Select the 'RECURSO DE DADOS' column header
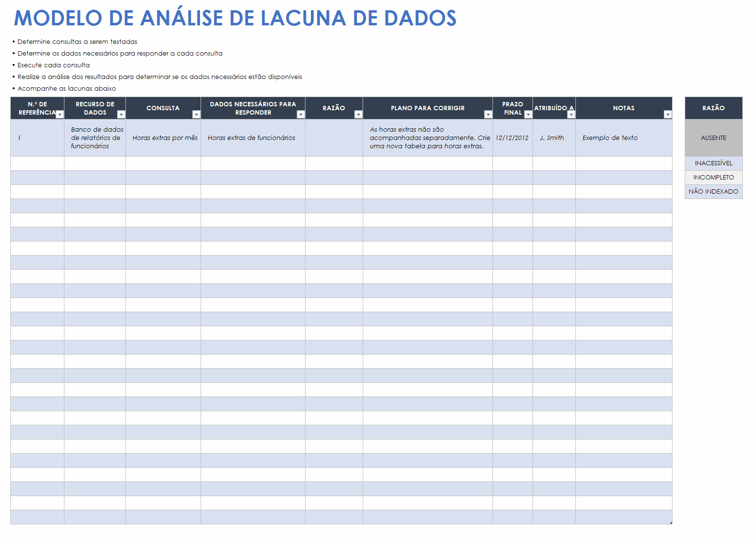The height and width of the screenshot is (539, 756). point(95,108)
